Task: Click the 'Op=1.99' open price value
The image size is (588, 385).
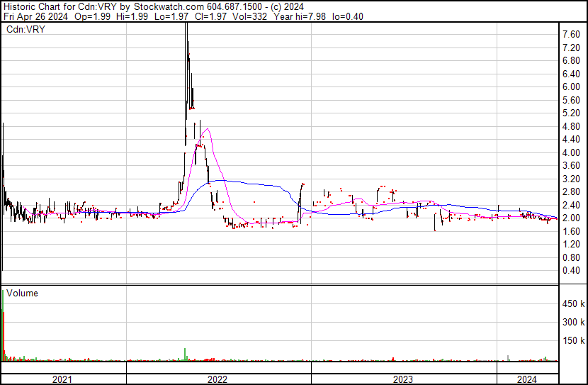Action: click(92, 16)
